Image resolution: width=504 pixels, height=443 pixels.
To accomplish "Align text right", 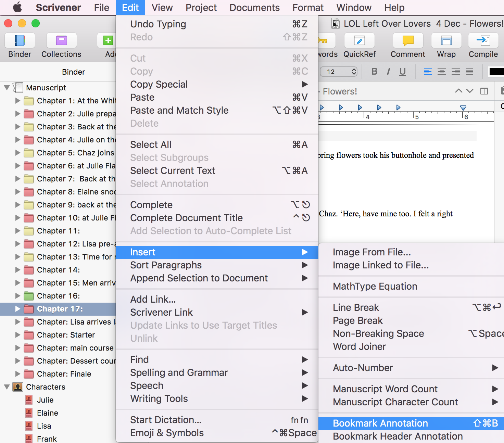I will [456, 72].
